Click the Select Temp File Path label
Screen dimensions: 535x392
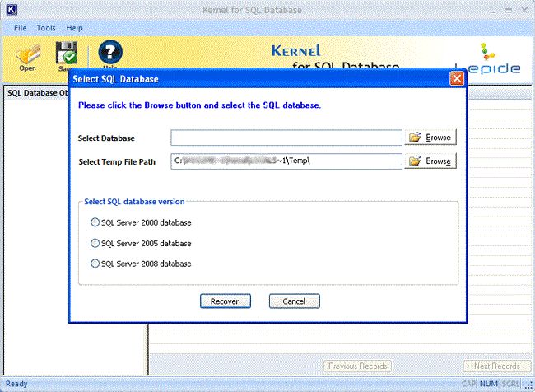pos(117,162)
